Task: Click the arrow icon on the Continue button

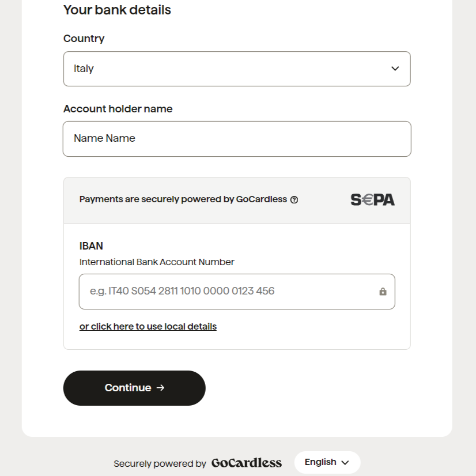Action: tap(161, 388)
